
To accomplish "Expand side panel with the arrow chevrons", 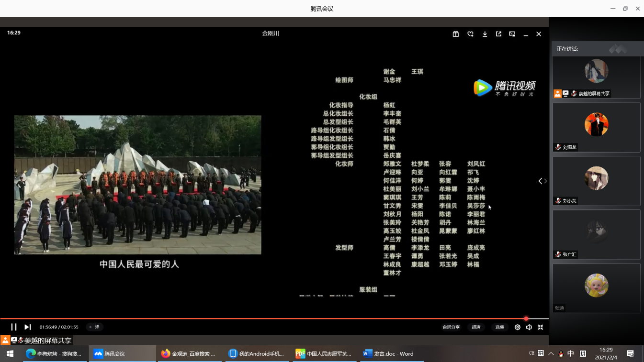I will point(542,181).
